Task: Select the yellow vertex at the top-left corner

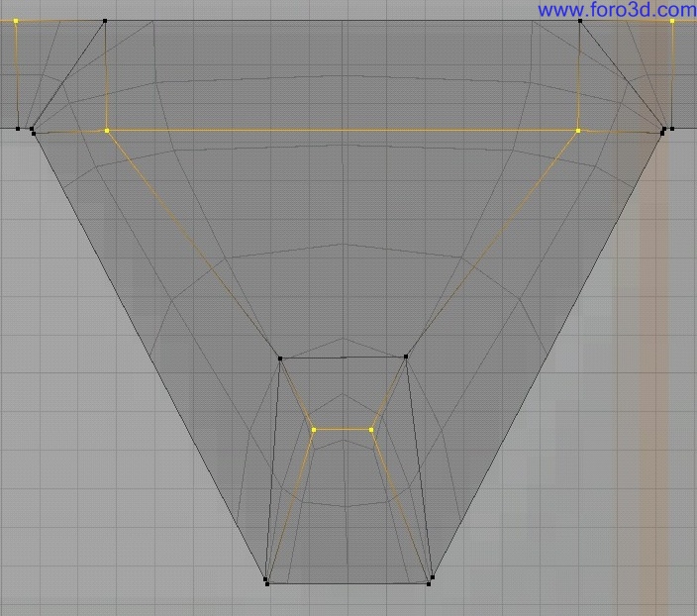Action: coord(16,21)
